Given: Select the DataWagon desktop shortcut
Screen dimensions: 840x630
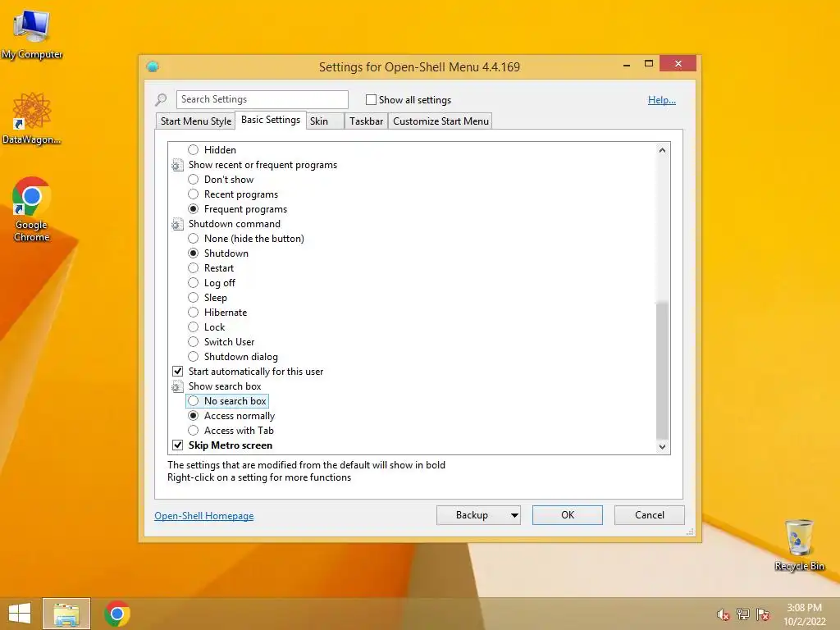Looking at the screenshot, I should click(31, 118).
